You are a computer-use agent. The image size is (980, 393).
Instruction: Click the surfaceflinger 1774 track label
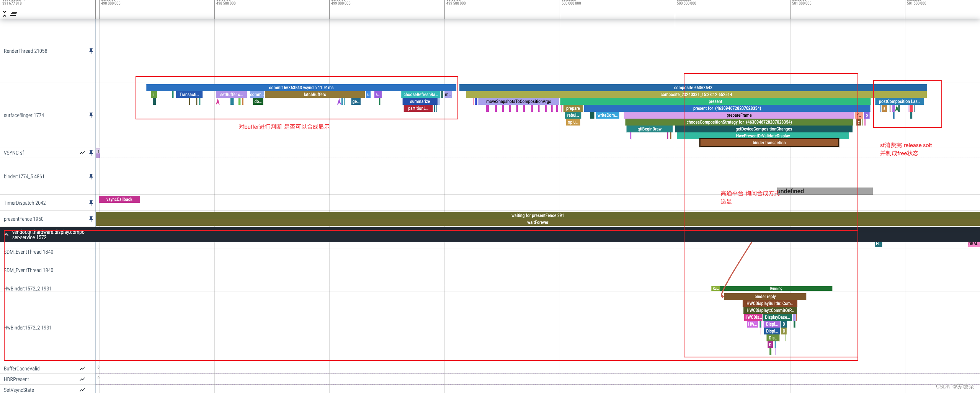[24, 115]
